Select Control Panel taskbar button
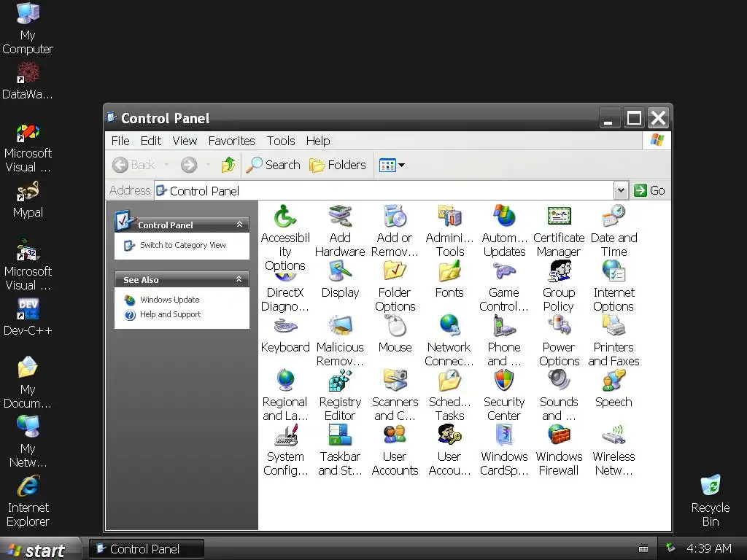The image size is (747, 560). (x=147, y=549)
